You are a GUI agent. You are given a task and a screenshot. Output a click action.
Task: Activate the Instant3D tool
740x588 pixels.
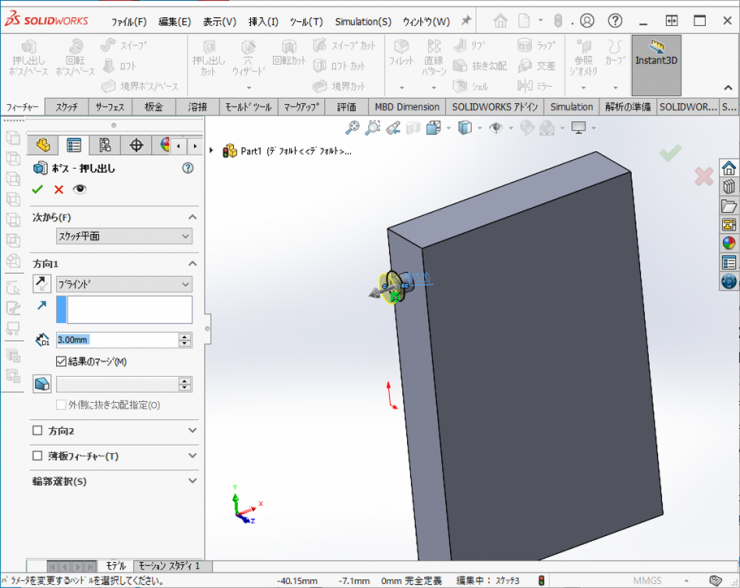click(656, 60)
